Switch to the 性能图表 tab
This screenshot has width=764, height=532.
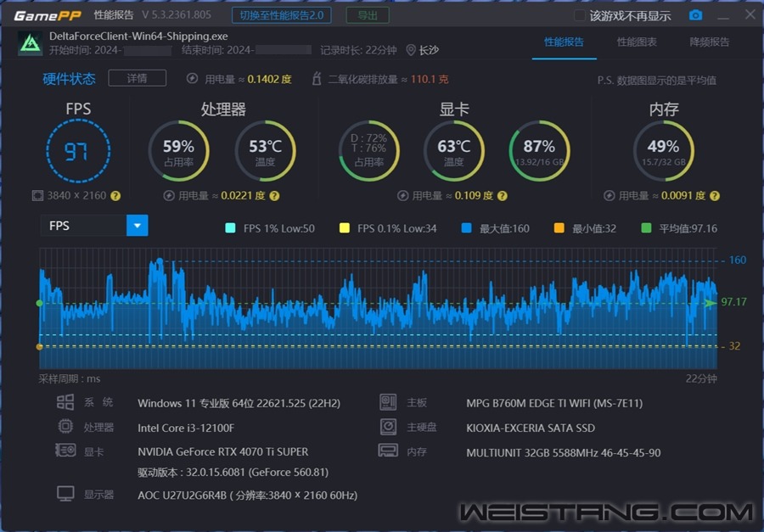point(637,42)
